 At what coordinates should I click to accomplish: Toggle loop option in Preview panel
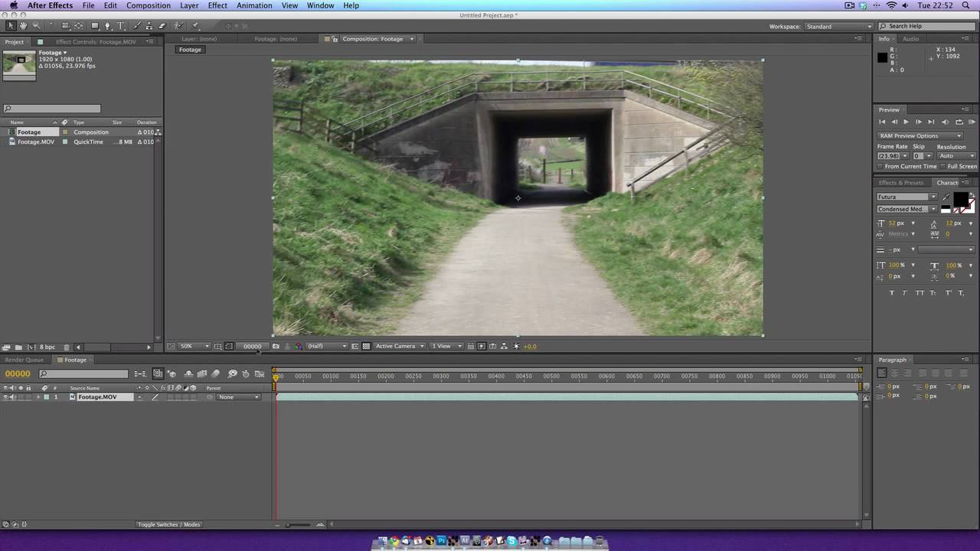[x=959, y=122]
